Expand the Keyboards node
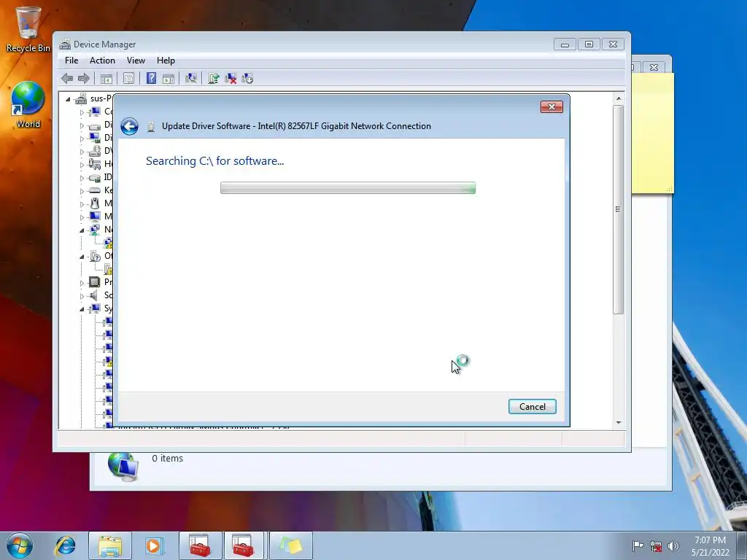 [82, 191]
